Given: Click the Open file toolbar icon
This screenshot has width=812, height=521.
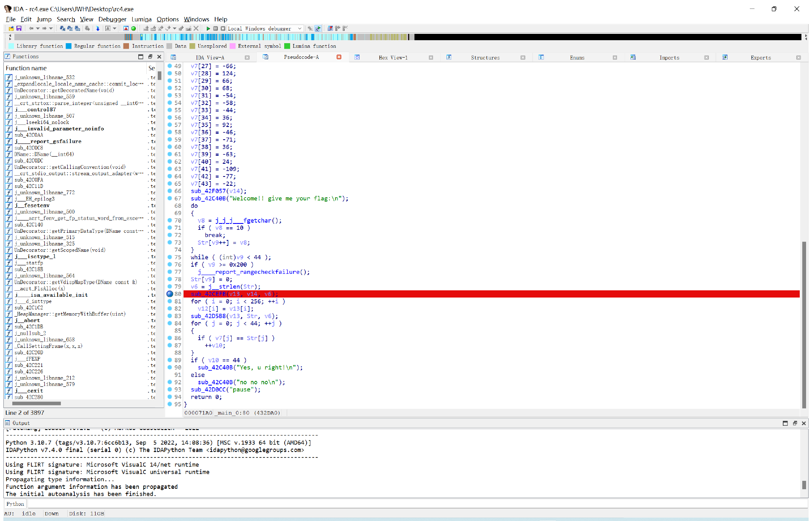Looking at the screenshot, I should pyautogui.click(x=11, y=28).
